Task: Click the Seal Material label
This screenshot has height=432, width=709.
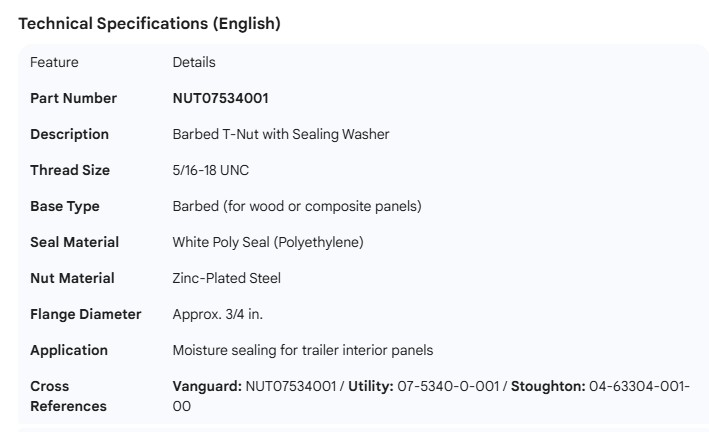Action: 74,242
